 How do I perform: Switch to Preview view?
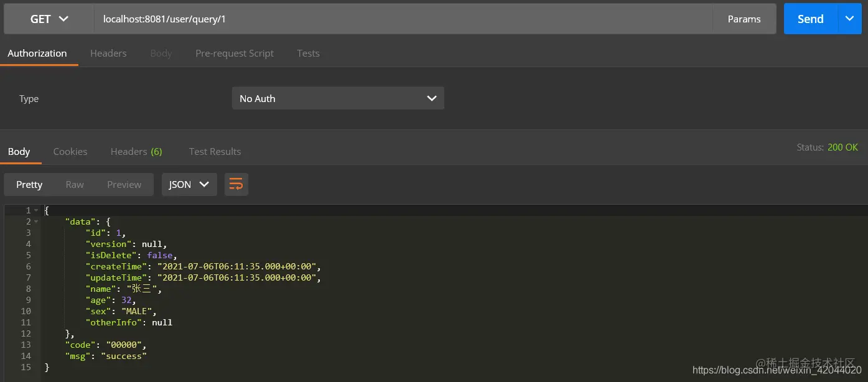(124, 184)
